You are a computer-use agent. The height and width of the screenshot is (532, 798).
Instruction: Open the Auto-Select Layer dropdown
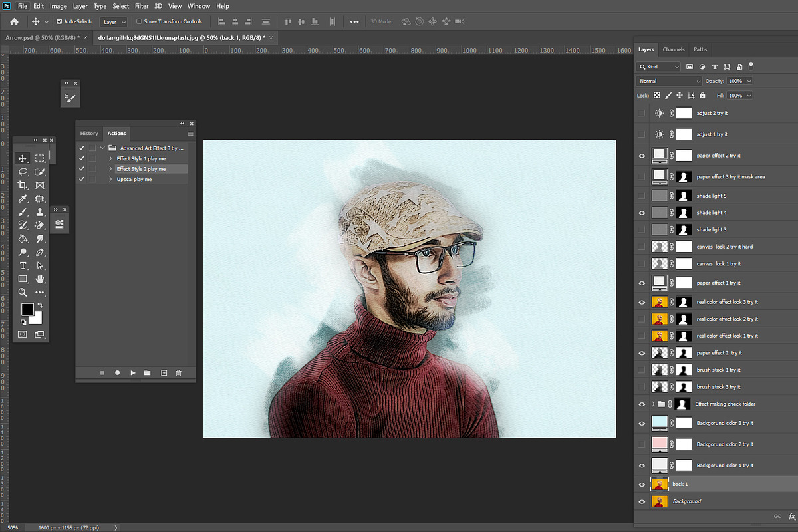pyautogui.click(x=114, y=21)
